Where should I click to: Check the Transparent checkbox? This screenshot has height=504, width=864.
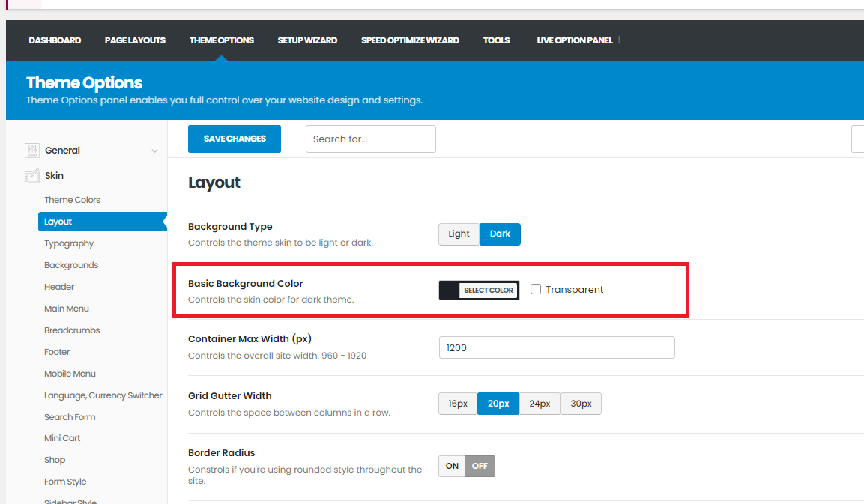pos(536,289)
